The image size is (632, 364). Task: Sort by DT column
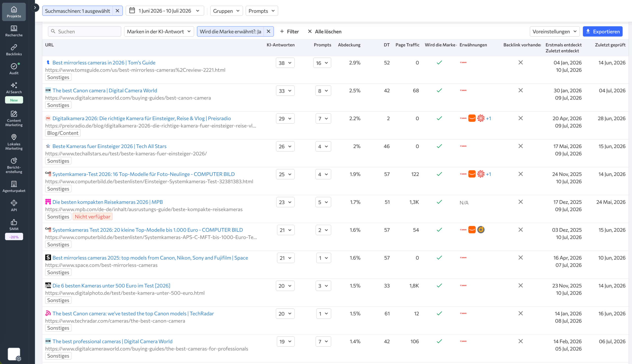pos(387,45)
